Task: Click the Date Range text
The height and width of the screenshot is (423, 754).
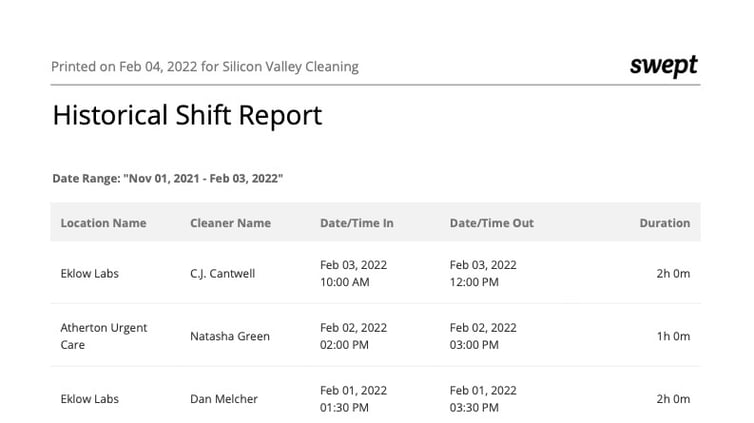Action: point(167,178)
